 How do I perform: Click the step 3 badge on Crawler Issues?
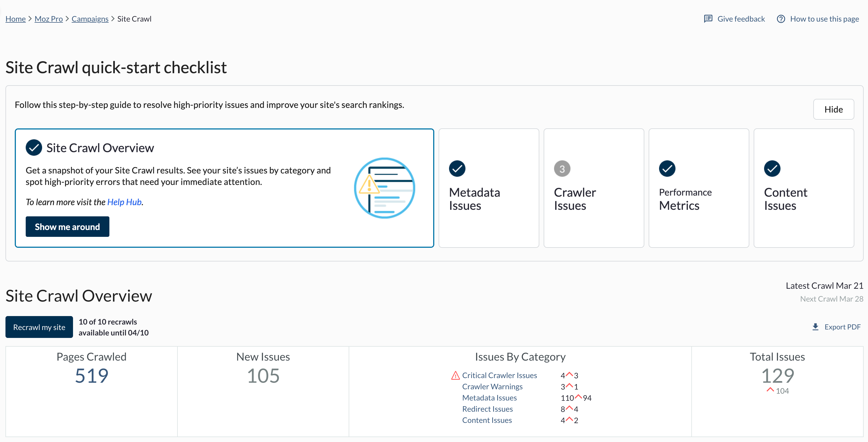coord(562,169)
